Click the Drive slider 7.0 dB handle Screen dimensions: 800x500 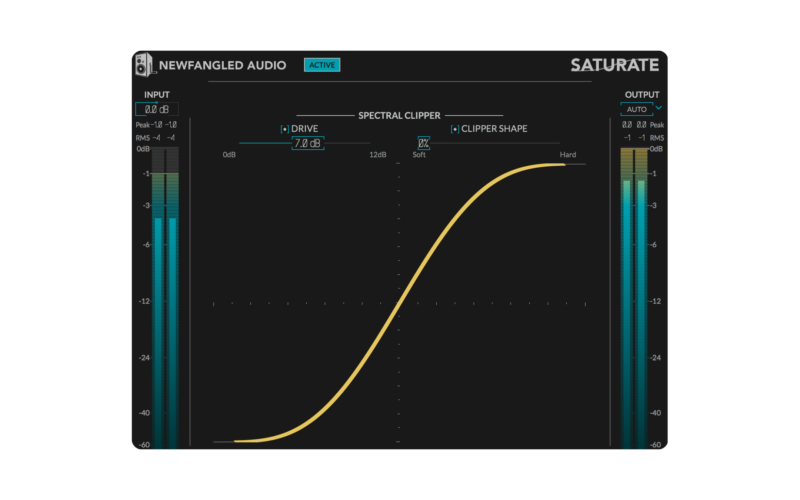(x=307, y=144)
